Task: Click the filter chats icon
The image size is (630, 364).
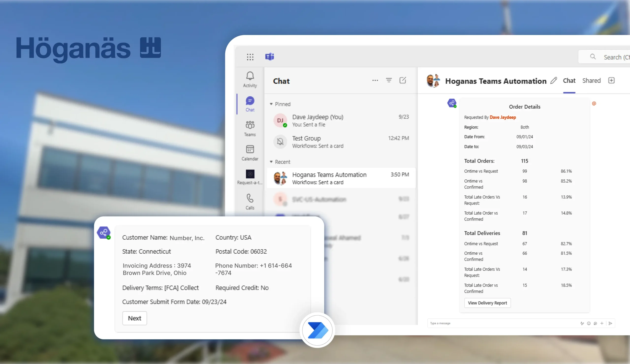Action: pyautogui.click(x=389, y=80)
